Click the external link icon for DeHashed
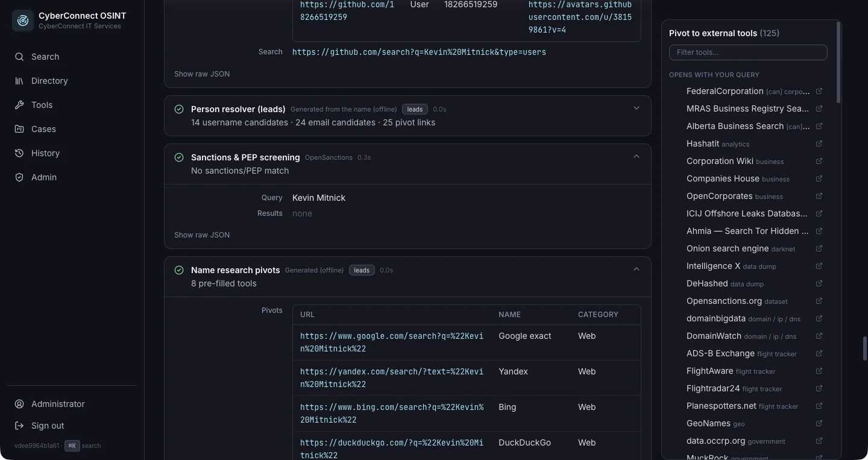The width and height of the screenshot is (868, 460). pos(819,284)
